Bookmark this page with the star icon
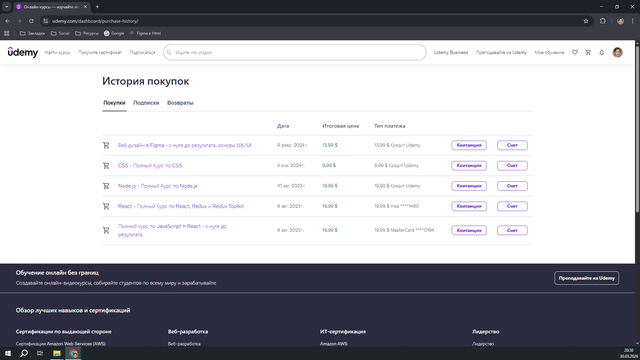The width and height of the screenshot is (640, 360). 586,21
